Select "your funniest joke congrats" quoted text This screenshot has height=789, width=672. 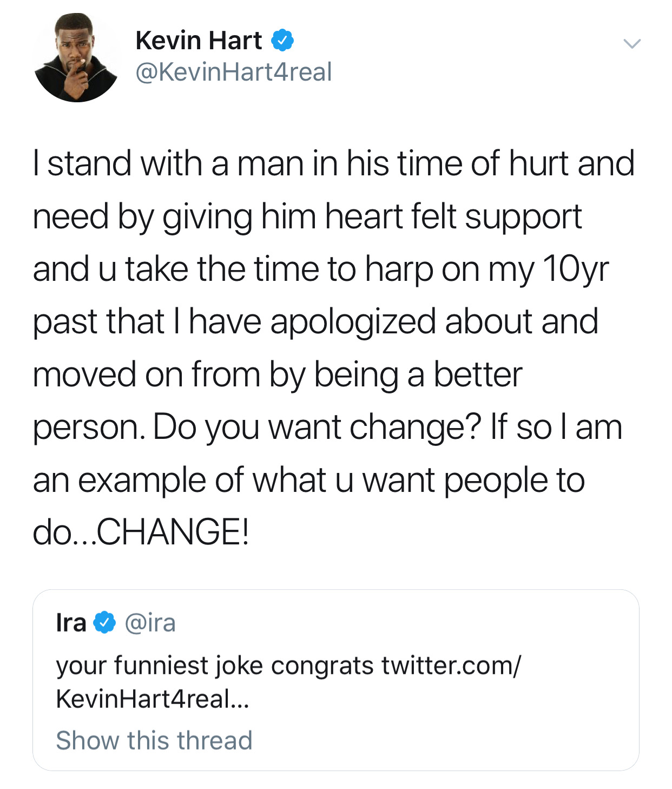214,666
